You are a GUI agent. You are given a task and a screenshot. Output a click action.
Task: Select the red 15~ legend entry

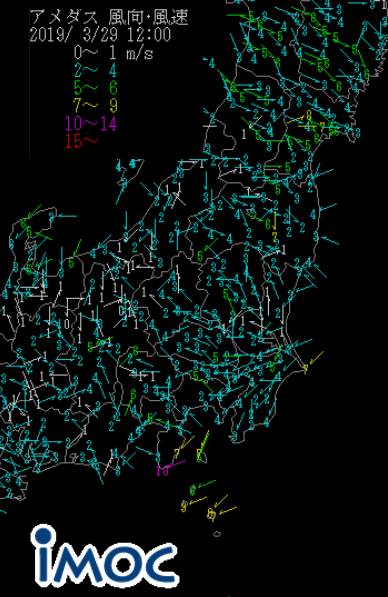pyautogui.click(x=81, y=141)
